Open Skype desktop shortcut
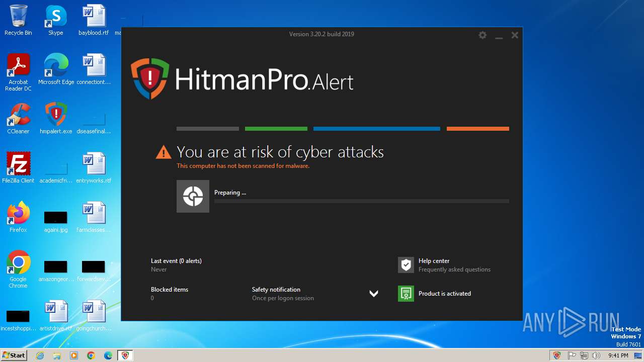This screenshot has height=362, width=644. (x=56, y=20)
